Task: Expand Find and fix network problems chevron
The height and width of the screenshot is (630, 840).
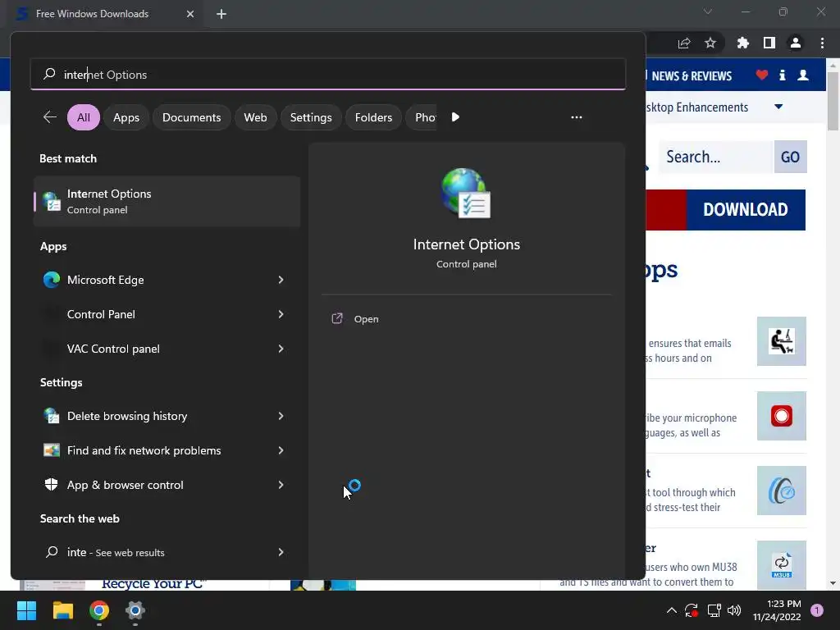Action: coord(281,450)
